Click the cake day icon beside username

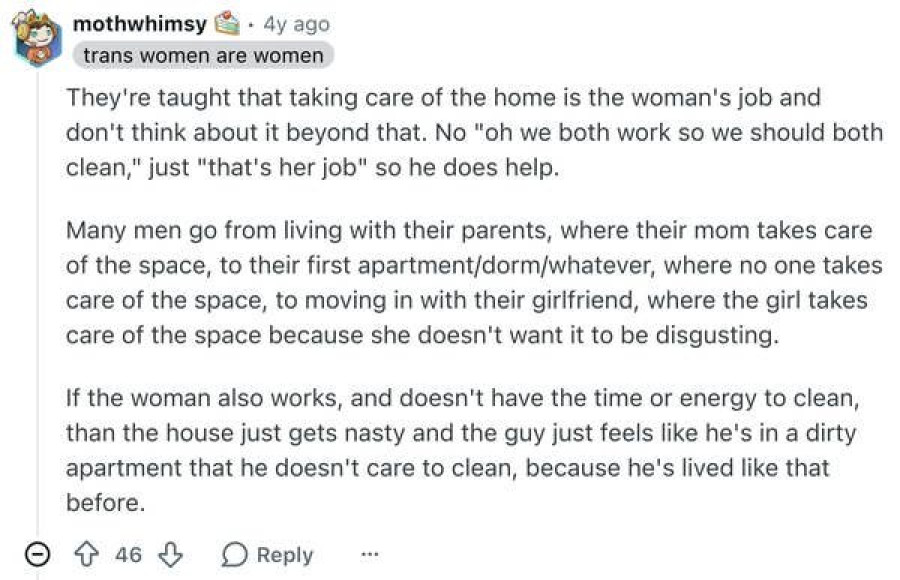(x=227, y=24)
